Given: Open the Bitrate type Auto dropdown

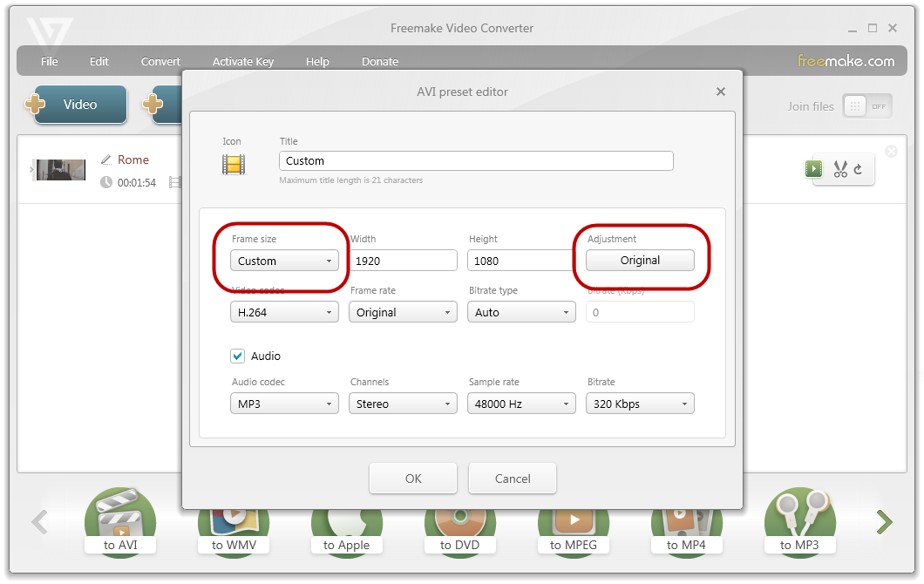Looking at the screenshot, I should 521,312.
